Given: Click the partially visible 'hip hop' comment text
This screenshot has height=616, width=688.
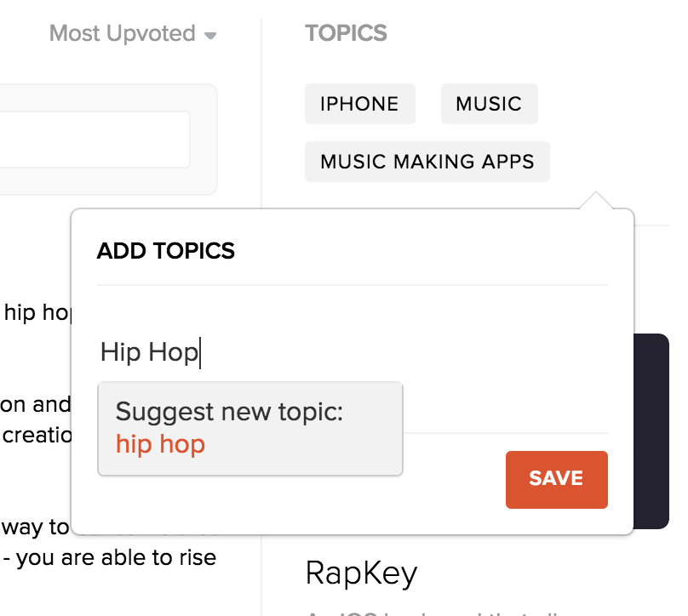Looking at the screenshot, I should [x=37, y=313].
